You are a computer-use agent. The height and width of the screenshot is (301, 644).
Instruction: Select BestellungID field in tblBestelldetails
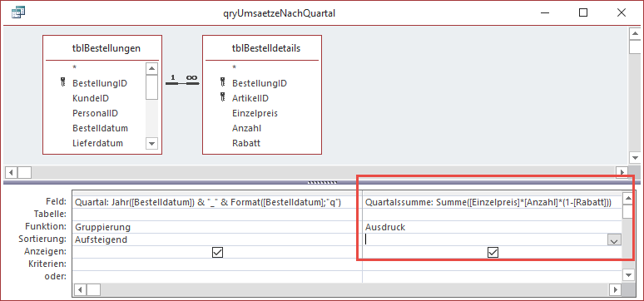click(x=259, y=83)
